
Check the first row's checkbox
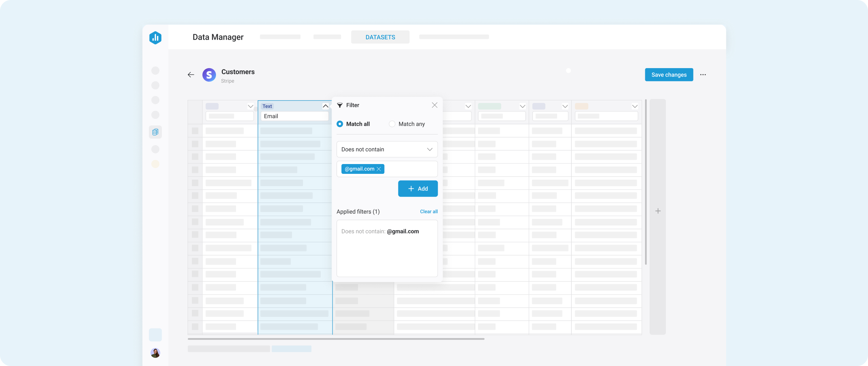195,131
